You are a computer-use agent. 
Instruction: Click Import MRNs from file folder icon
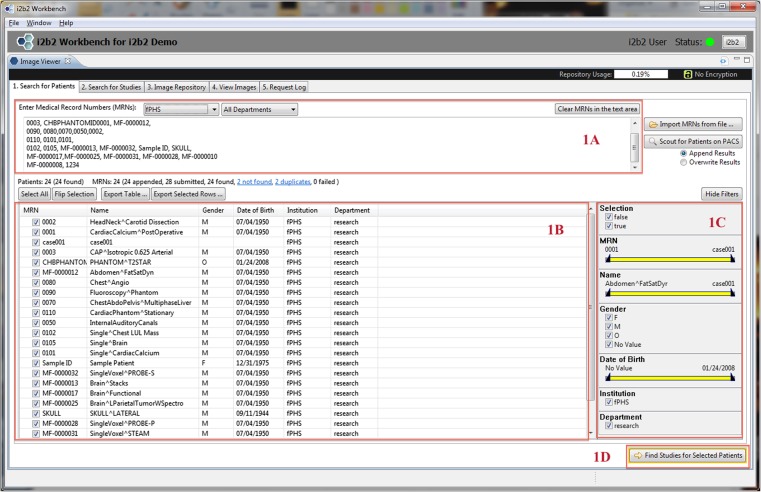pyautogui.click(x=655, y=123)
